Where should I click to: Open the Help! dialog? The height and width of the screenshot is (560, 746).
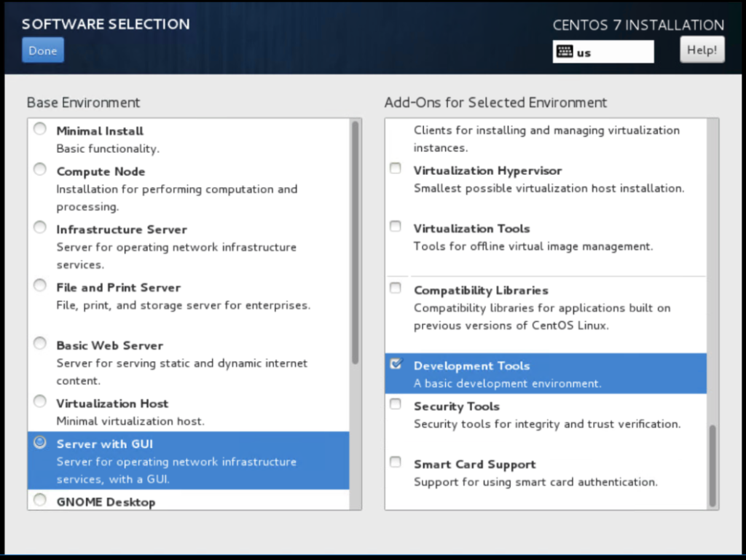click(702, 50)
